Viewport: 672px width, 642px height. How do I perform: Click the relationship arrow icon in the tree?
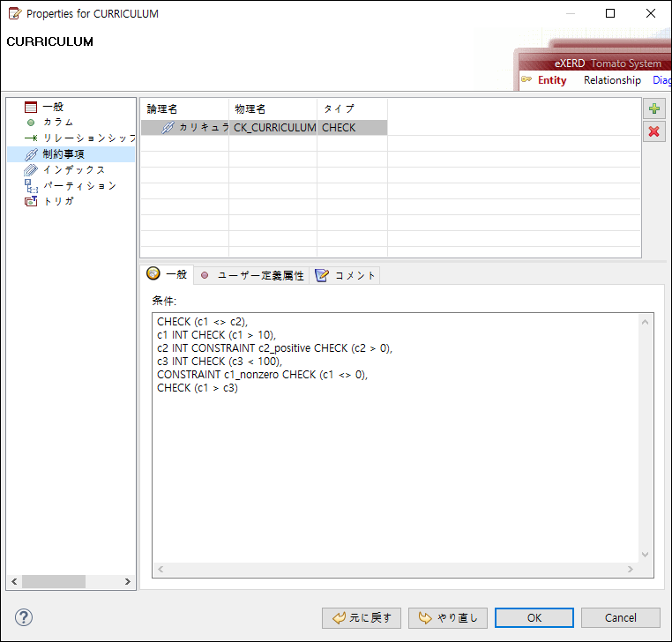(x=31, y=138)
